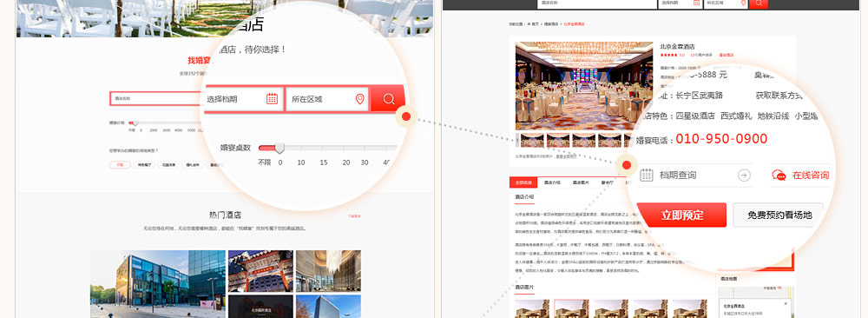Click the magnified 所在区域 field
This screenshot has width=868, height=318.
pos(327,99)
